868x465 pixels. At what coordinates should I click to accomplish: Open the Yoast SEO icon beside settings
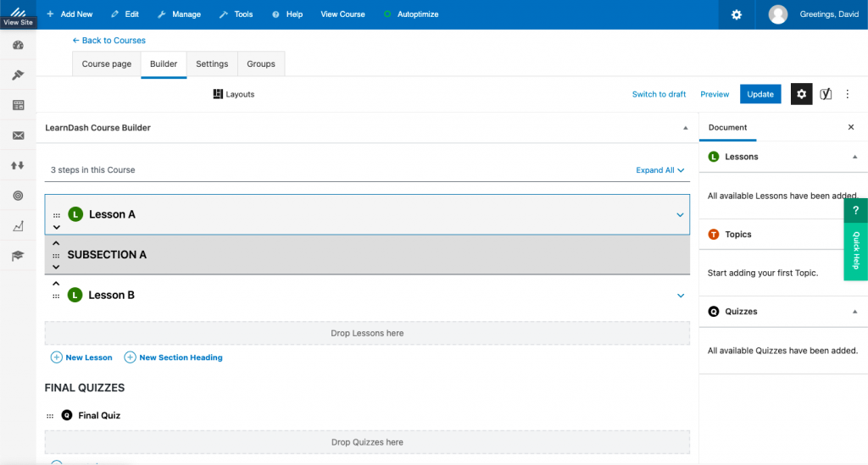(826, 94)
